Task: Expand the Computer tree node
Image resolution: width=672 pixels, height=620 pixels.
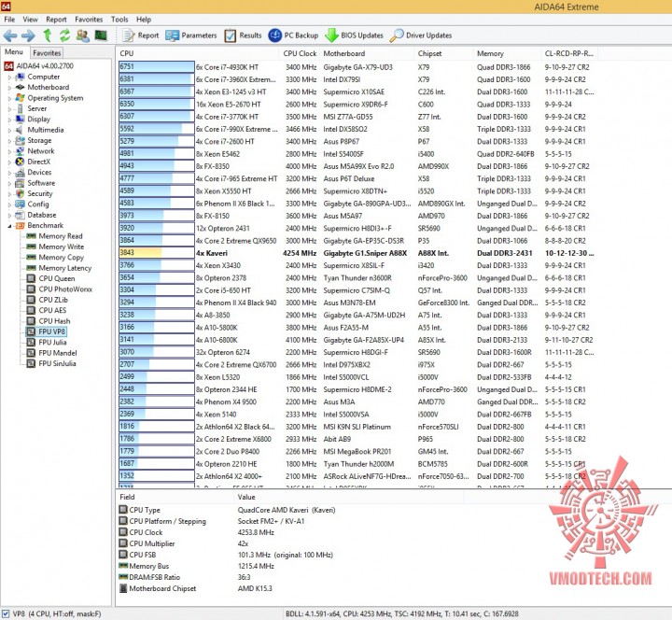Action: (9, 77)
